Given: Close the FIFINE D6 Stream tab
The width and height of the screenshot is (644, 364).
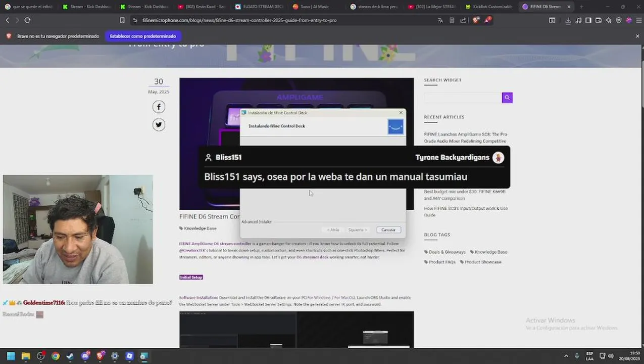Looking at the screenshot, I should click(569, 7).
